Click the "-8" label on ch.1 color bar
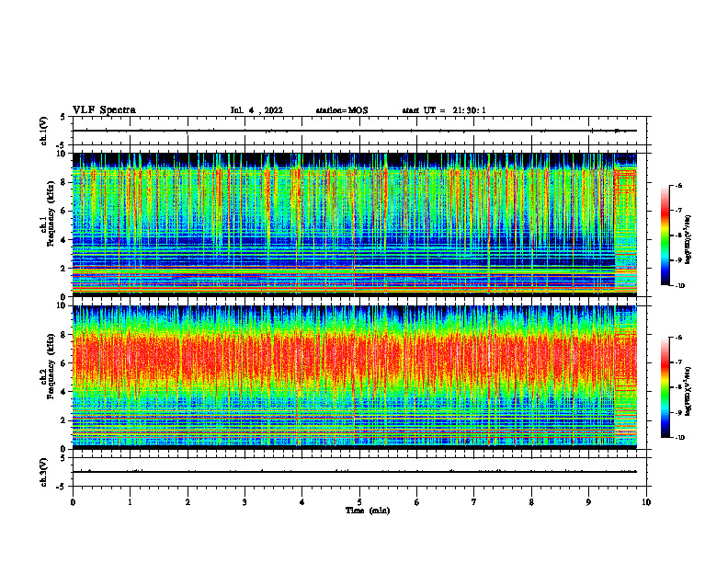Viewport: 728px width, 563px height. tap(678, 236)
